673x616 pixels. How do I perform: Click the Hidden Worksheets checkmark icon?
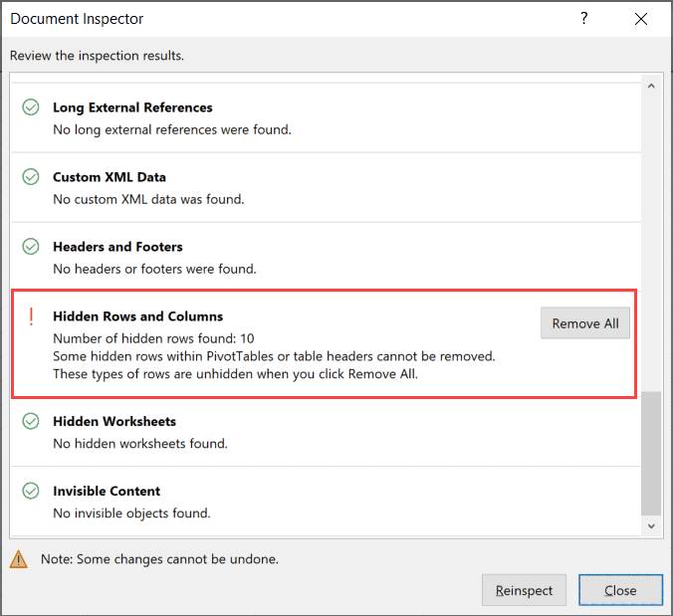tap(31, 421)
